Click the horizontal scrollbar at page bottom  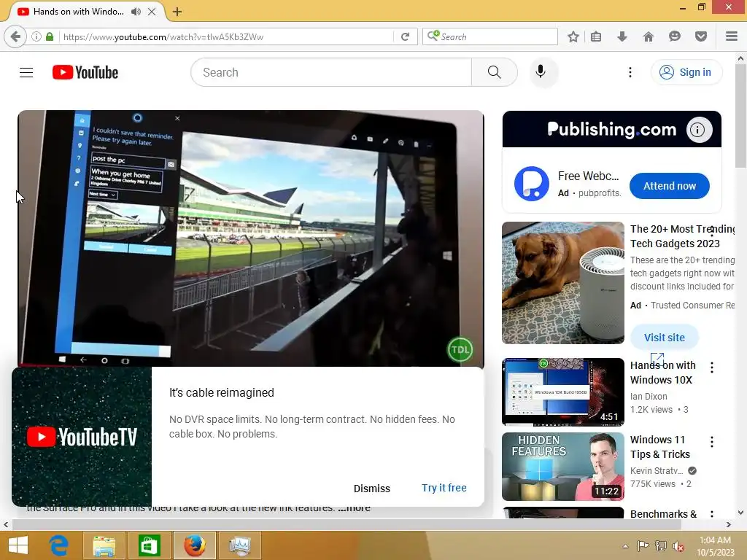click(347, 524)
